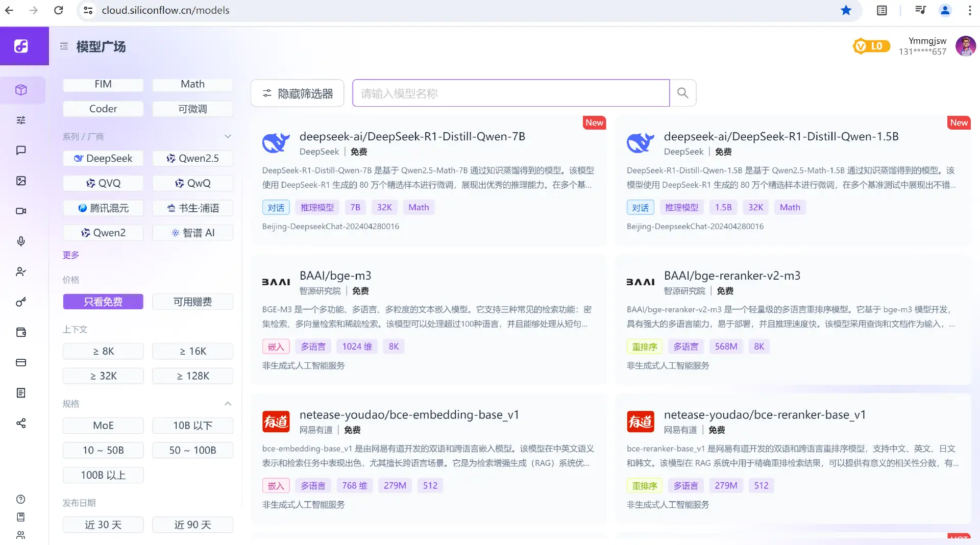This screenshot has height=545, width=980.
Task: Filter by QwQ series
Action: click(192, 183)
